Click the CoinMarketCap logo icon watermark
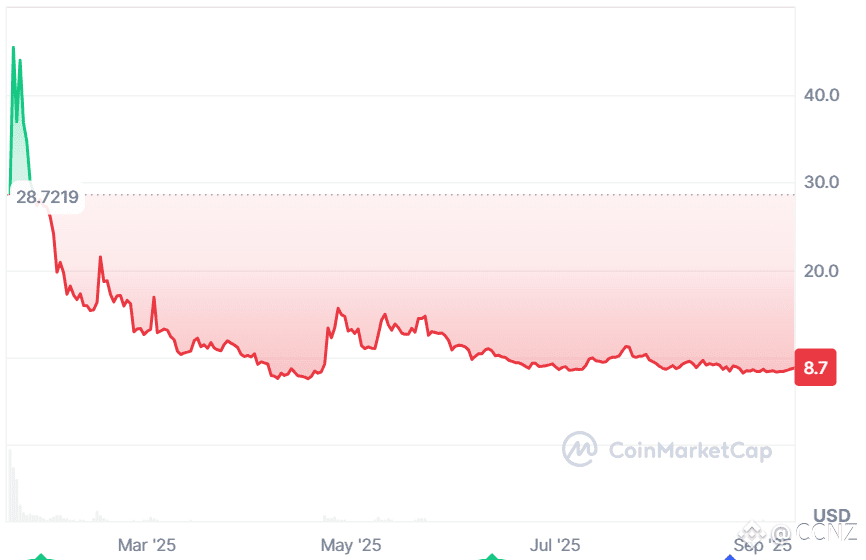This screenshot has height=560, width=866. [x=579, y=449]
